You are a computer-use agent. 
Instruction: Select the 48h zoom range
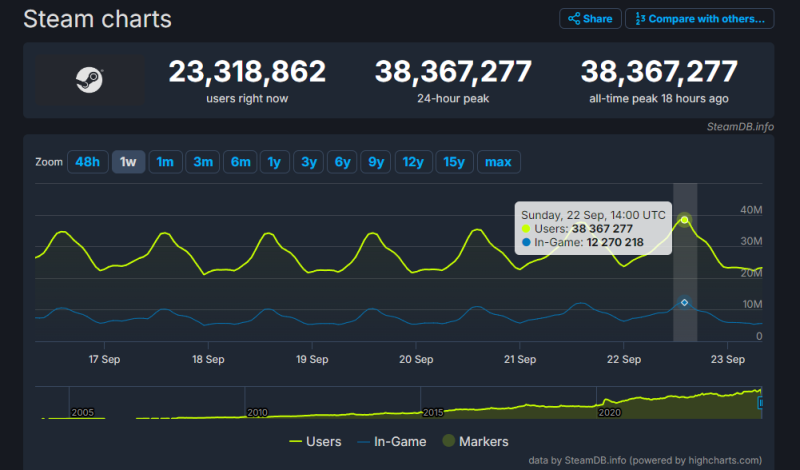87,162
